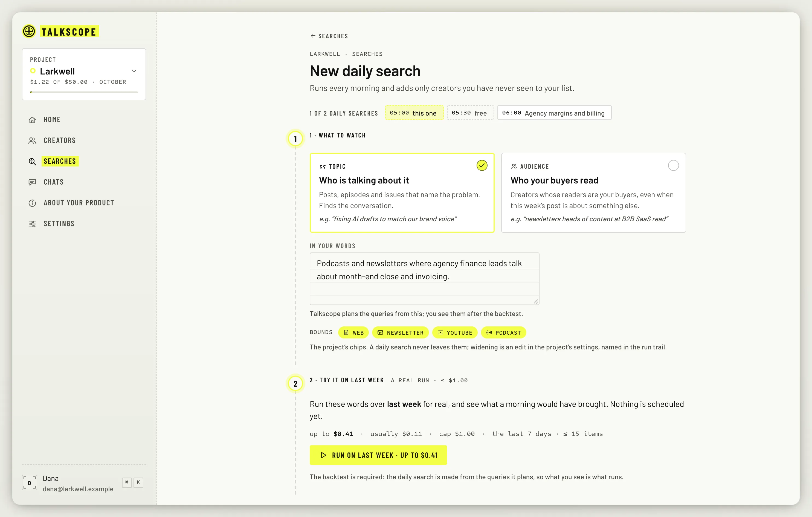Click the Searches breadcrumb link
Image resolution: width=812 pixels, height=517 pixels.
[367, 54]
